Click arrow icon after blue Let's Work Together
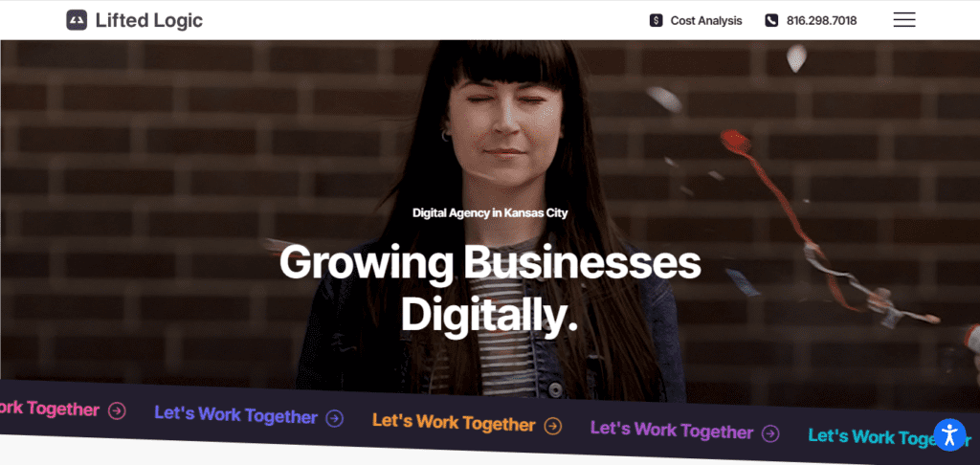Viewport: 980px width, 465px height. [334, 418]
